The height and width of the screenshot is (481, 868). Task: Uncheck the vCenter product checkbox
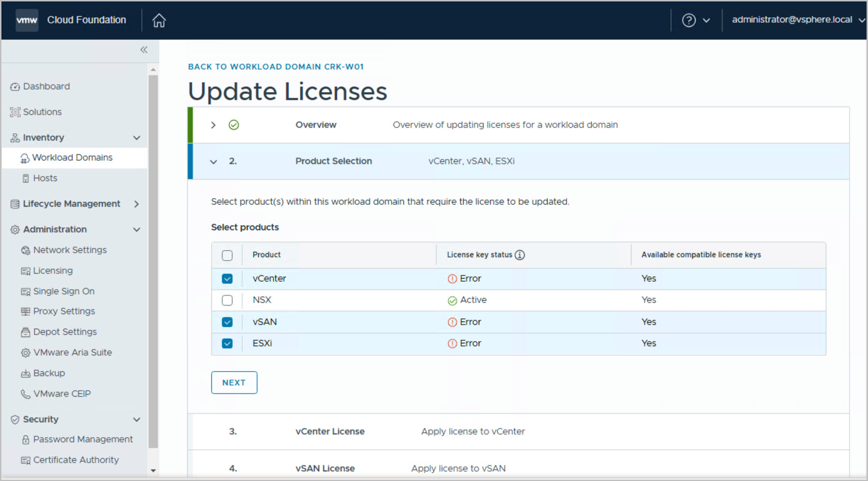coord(227,279)
